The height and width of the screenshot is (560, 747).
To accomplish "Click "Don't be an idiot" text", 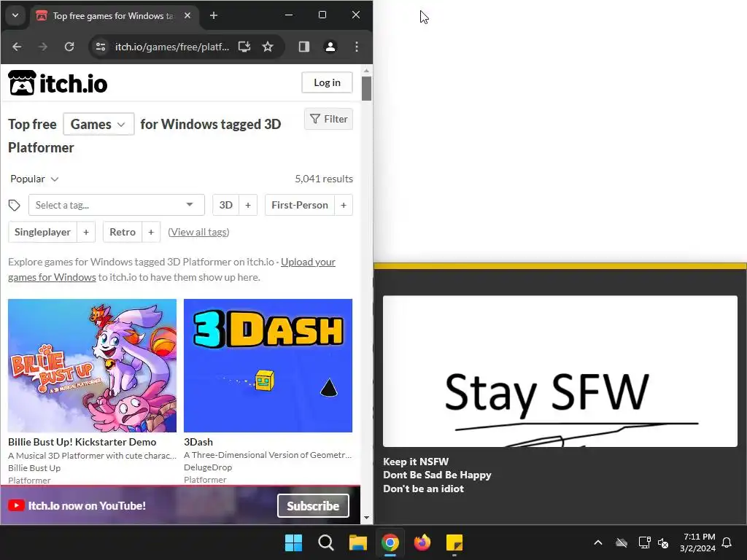I will [424, 489].
